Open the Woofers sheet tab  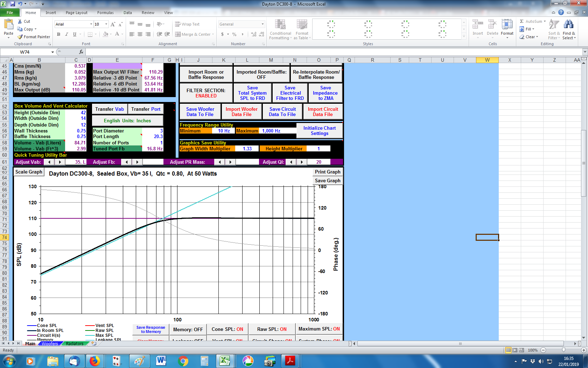click(50, 344)
